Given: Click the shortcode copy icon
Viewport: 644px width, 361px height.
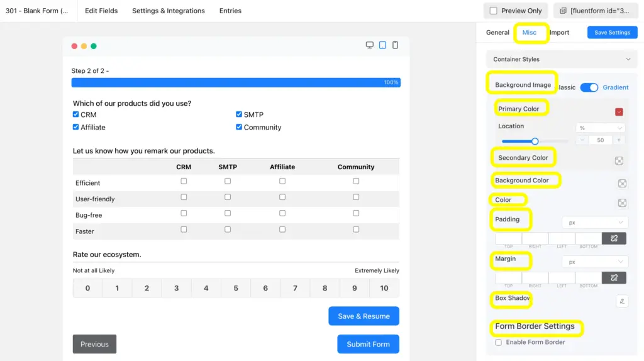Looking at the screenshot, I should pyautogui.click(x=563, y=11).
